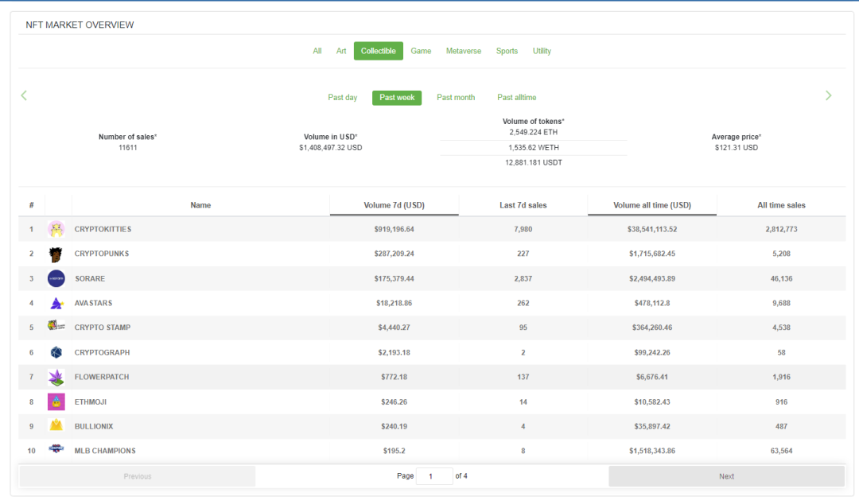Open the MLB CHAMPIONS collection link
This screenshot has height=504, width=859.
[x=105, y=451]
